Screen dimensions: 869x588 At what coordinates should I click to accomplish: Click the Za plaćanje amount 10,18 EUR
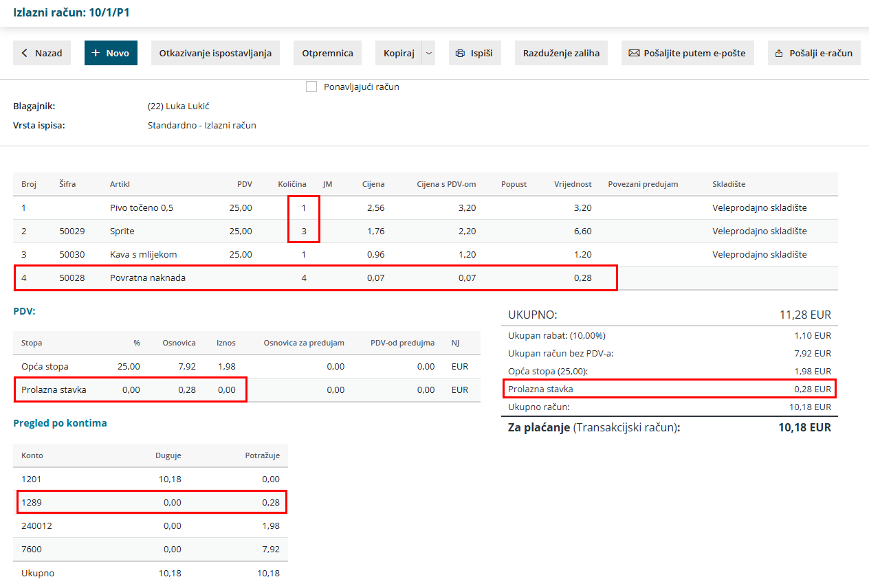[x=805, y=427]
